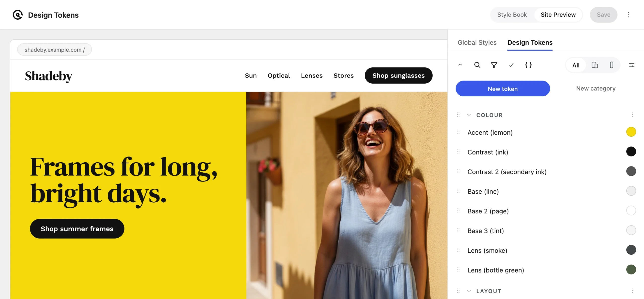Open the Design Tokens tab
Image resolution: width=644 pixels, height=299 pixels.
(x=530, y=43)
